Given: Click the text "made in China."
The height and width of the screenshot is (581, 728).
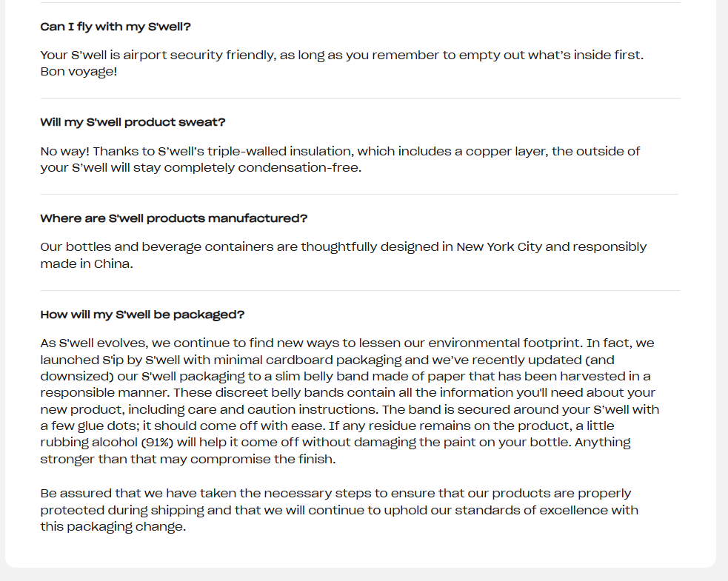Looking at the screenshot, I should [87, 263].
